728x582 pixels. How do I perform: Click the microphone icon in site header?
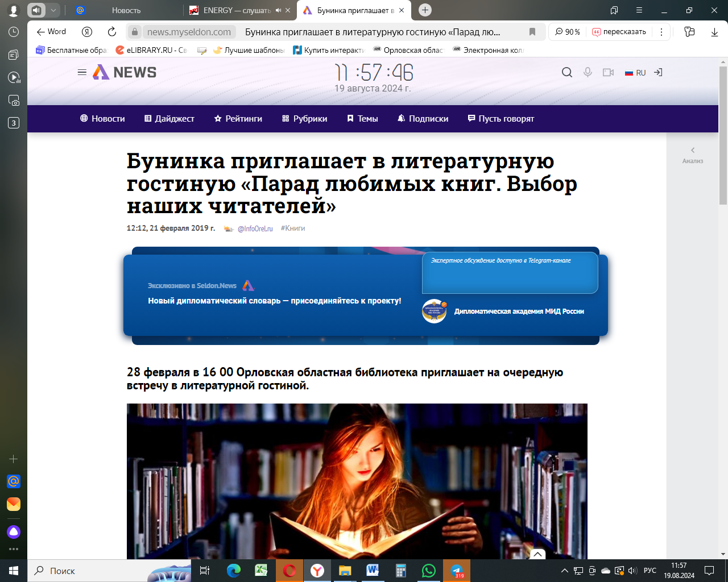(588, 73)
